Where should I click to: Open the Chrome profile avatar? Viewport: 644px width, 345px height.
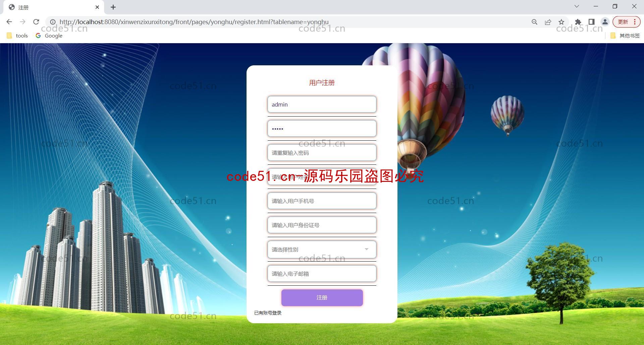click(x=605, y=22)
